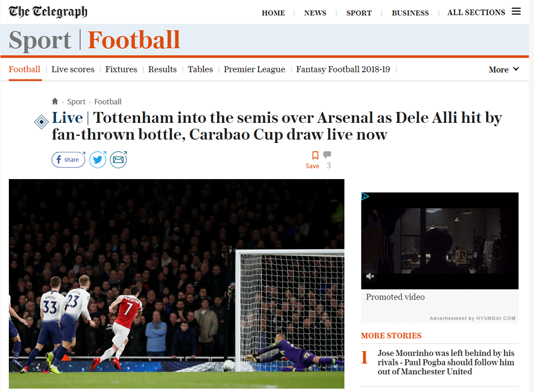Switch to Tables tab
This screenshot has height=392, width=534.
point(201,69)
